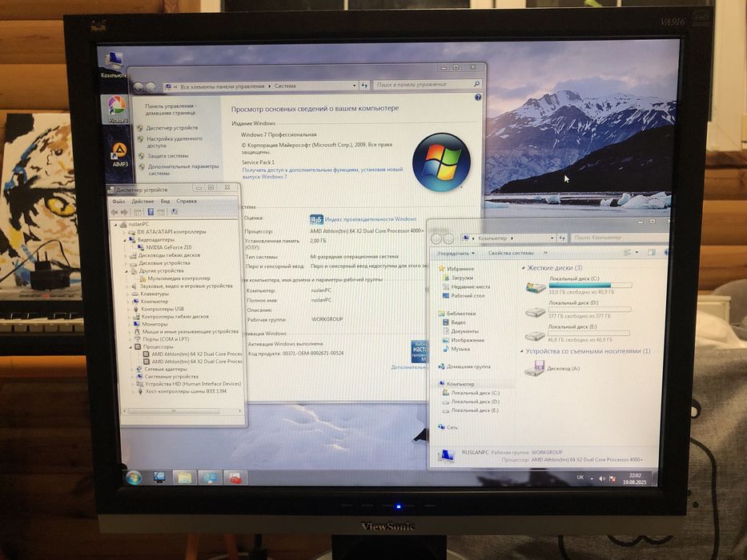The image size is (747, 560).
Task: Collapse the Жесткие диски (3) group
Action: (x=523, y=268)
